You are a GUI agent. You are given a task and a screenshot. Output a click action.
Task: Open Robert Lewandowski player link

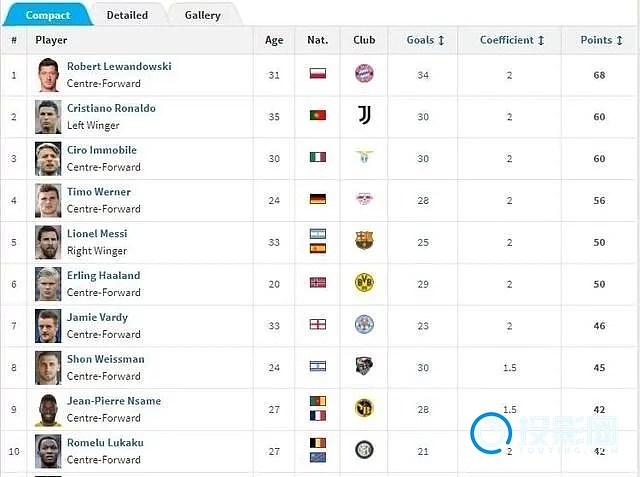[x=119, y=67]
